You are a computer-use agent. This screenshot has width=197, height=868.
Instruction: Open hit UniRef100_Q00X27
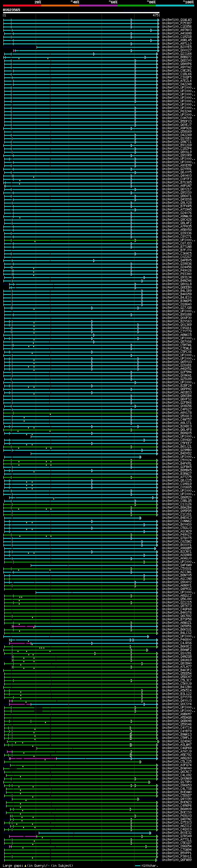177,50
